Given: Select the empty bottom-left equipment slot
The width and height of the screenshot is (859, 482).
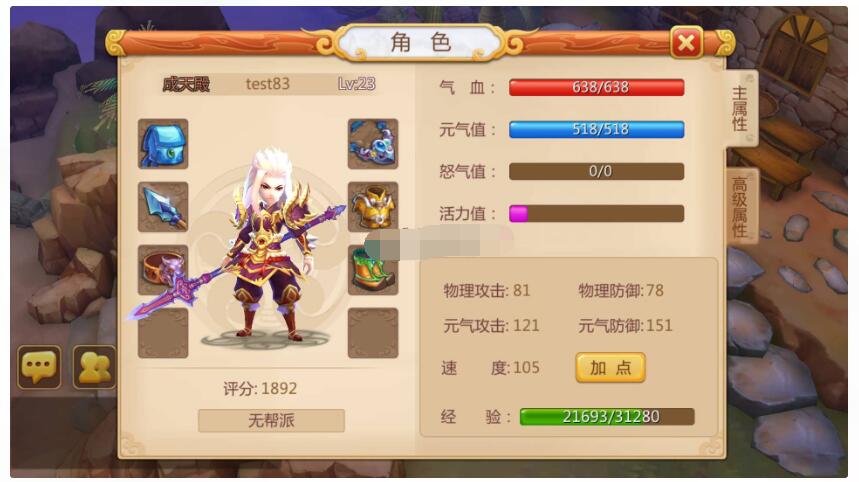Looking at the screenshot, I should pos(163,333).
